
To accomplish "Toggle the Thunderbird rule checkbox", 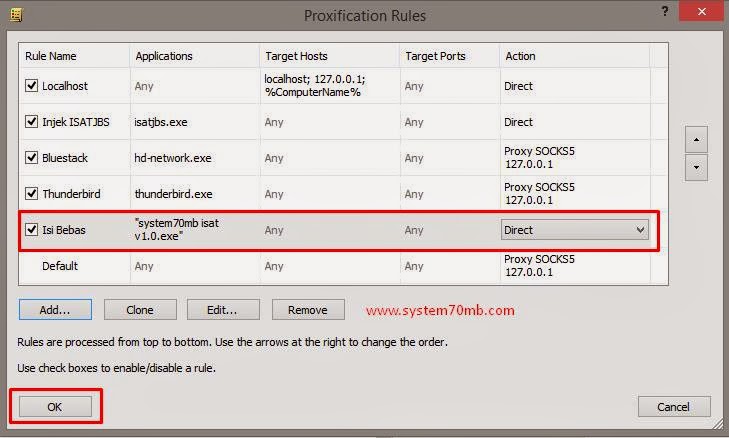I will [31, 193].
